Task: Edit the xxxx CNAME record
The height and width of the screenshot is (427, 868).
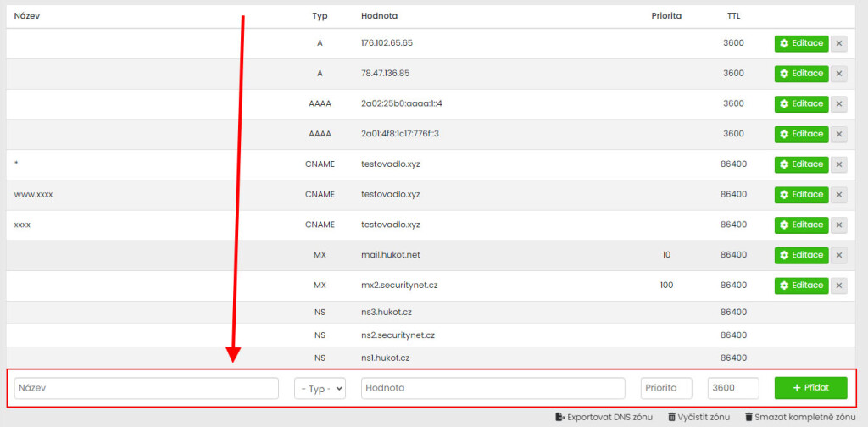Action: [x=801, y=225]
